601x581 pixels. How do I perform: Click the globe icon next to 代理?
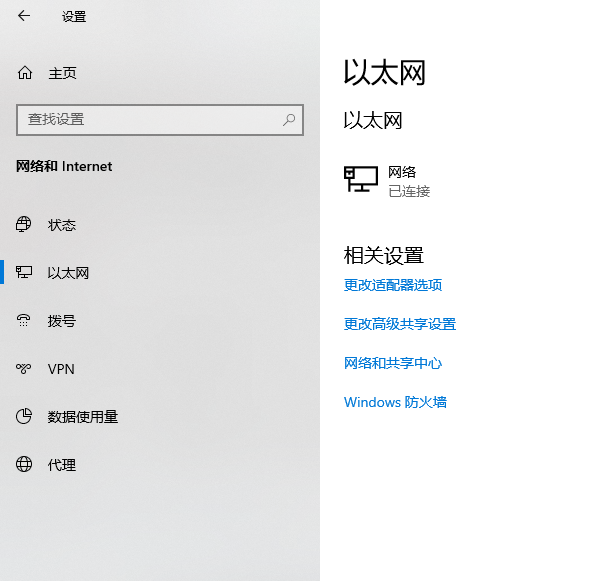25,465
